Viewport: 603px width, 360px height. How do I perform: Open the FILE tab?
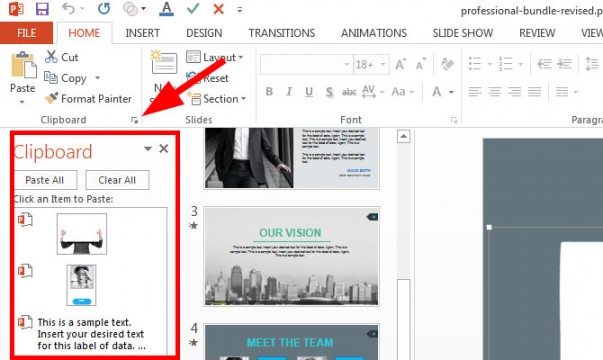[x=27, y=33]
